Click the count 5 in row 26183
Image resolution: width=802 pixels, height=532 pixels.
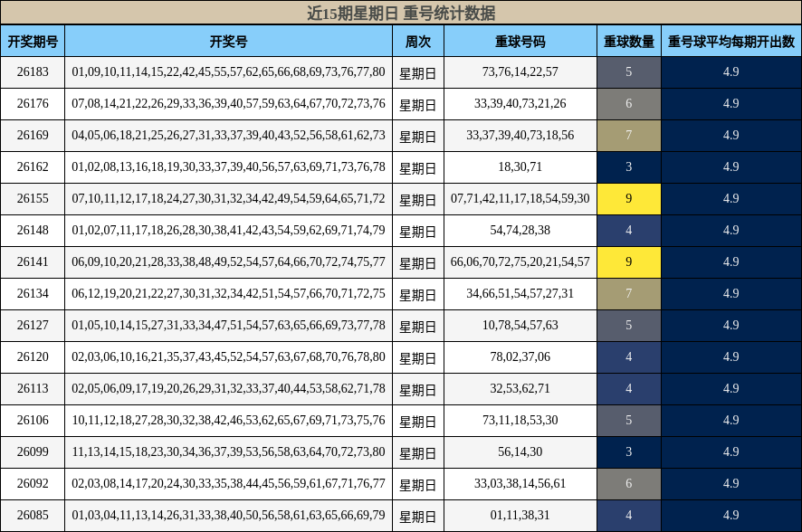[628, 72]
